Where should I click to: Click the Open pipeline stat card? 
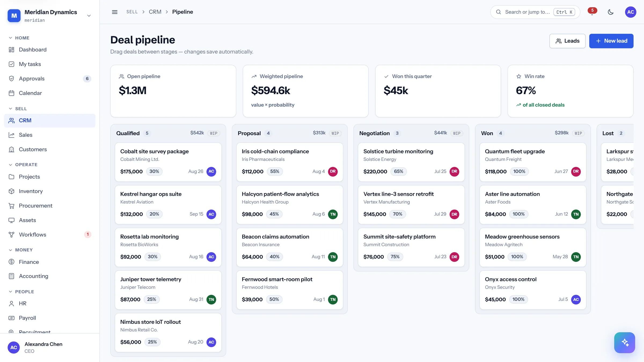[x=173, y=91]
